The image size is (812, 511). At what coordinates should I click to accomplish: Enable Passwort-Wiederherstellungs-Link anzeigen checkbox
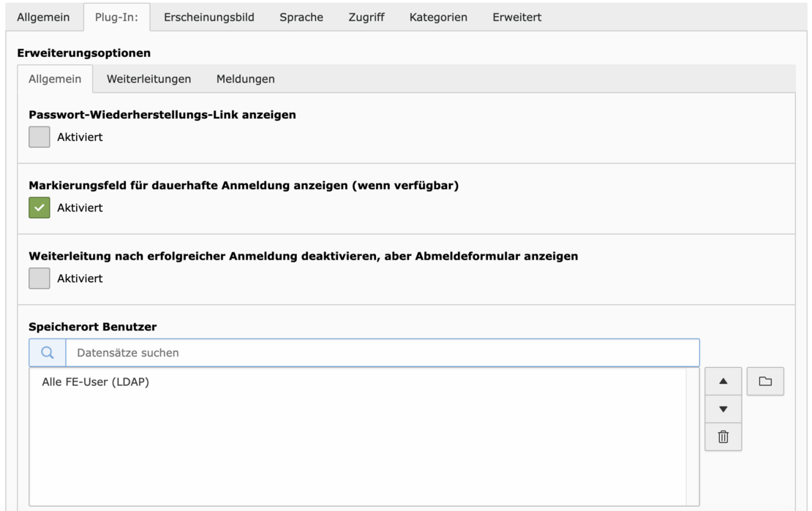[x=40, y=137]
